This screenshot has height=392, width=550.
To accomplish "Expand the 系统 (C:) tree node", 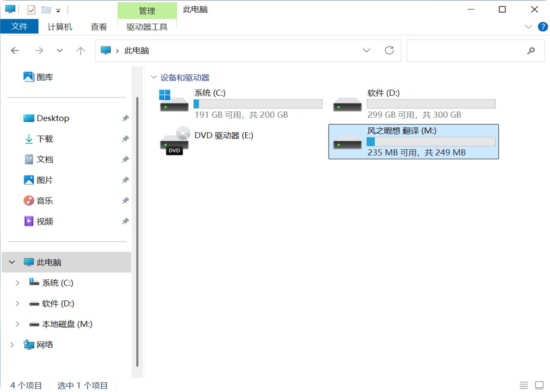I will (x=17, y=283).
